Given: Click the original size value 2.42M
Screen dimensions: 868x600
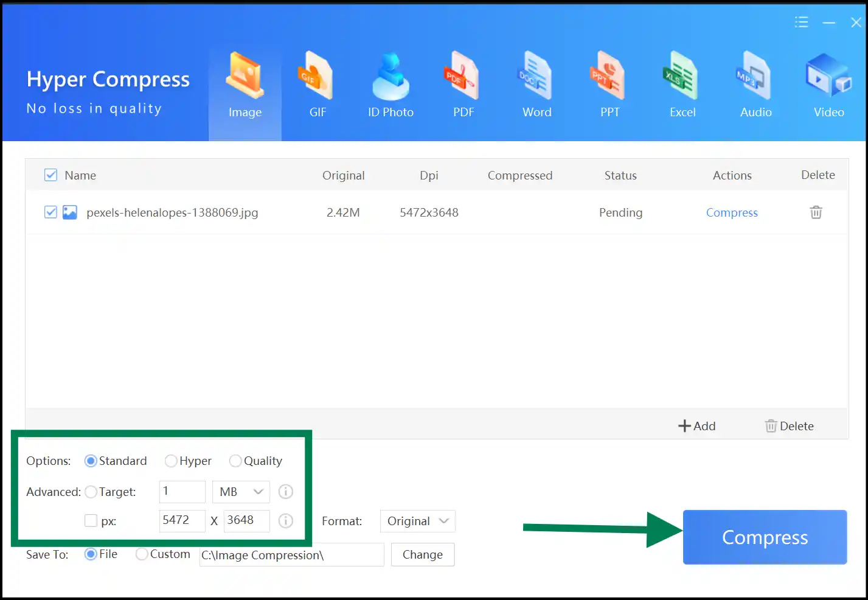Looking at the screenshot, I should tap(343, 212).
